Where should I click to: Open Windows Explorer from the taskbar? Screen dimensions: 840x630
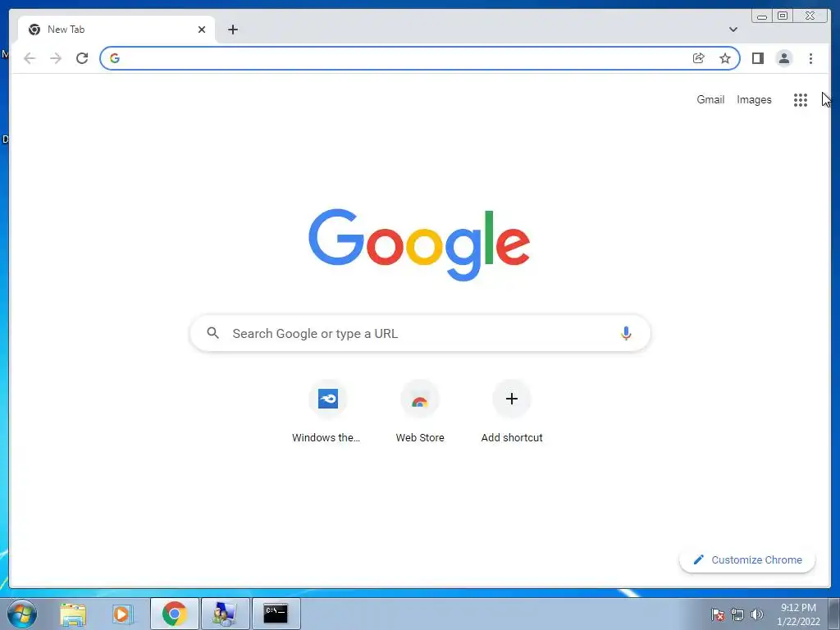[73, 614]
